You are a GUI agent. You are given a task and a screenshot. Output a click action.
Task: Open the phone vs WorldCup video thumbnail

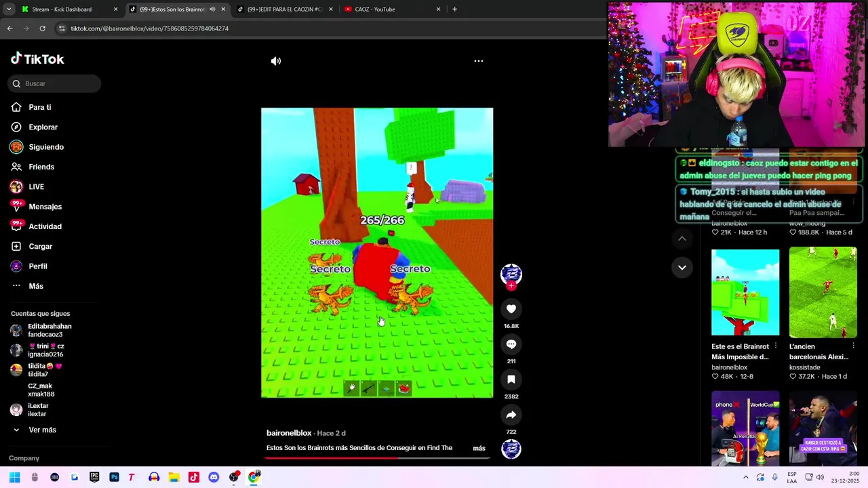(x=745, y=428)
